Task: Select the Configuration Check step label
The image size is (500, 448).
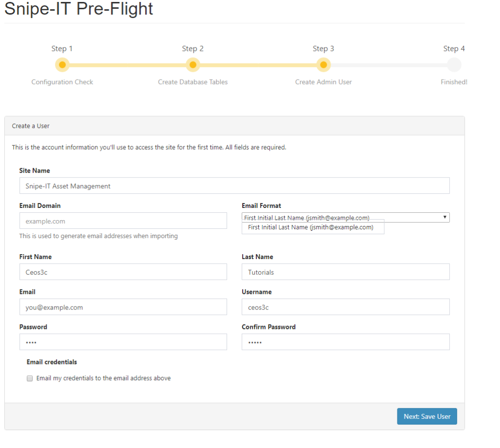Action: coord(62,81)
